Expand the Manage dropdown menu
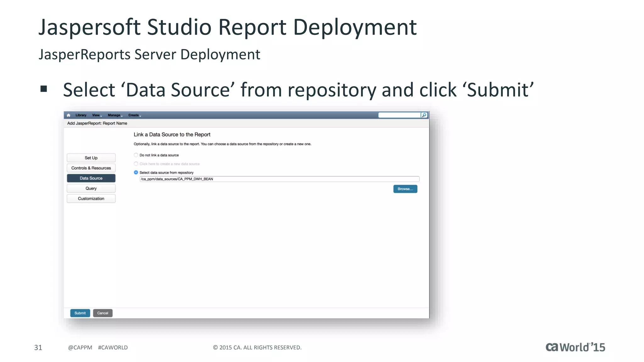This screenshot has width=644, height=362. coord(115,115)
